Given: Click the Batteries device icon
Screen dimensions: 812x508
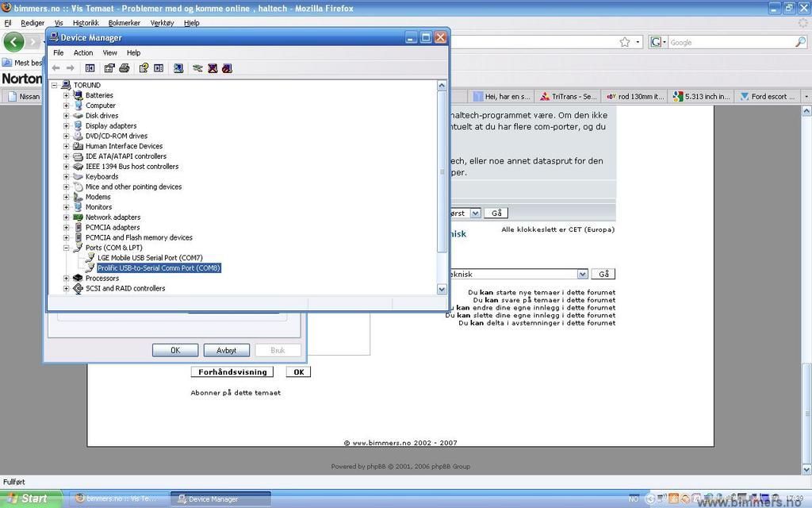Looking at the screenshot, I should tap(78, 95).
